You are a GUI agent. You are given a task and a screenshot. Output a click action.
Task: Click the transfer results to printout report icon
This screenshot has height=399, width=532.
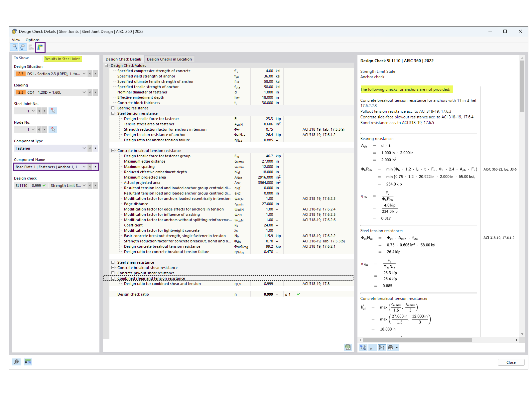click(363, 347)
